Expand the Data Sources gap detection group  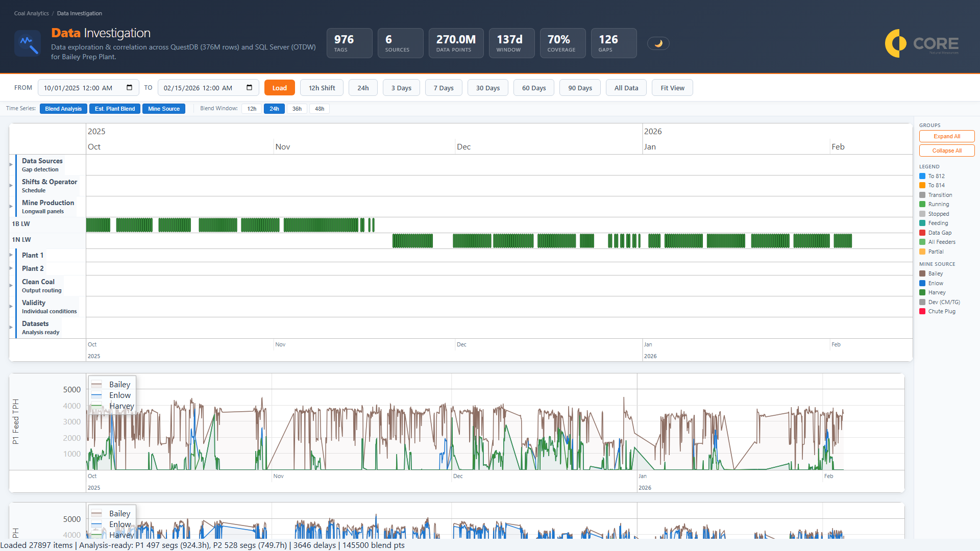tap(11, 164)
